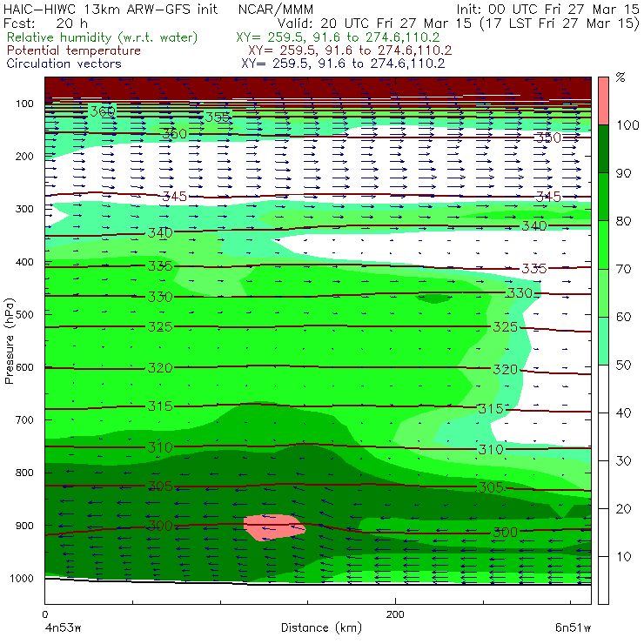Click the 300 tick label on pressure axis
Viewport: 644px width, 644px height.
coord(24,209)
